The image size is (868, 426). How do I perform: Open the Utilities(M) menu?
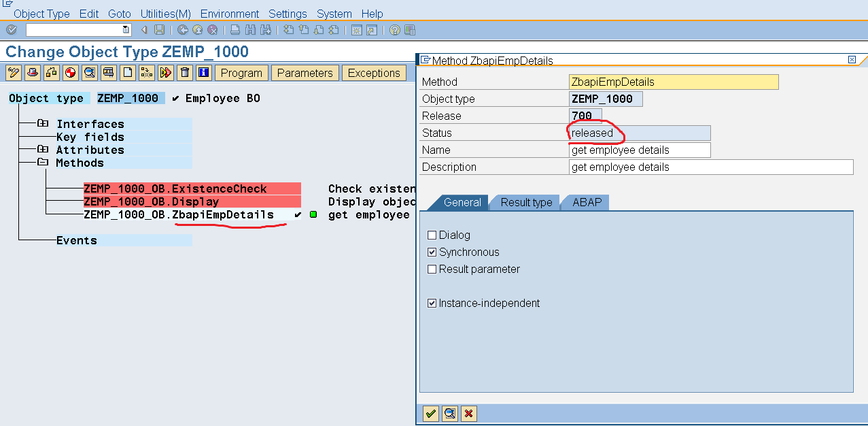[x=164, y=14]
